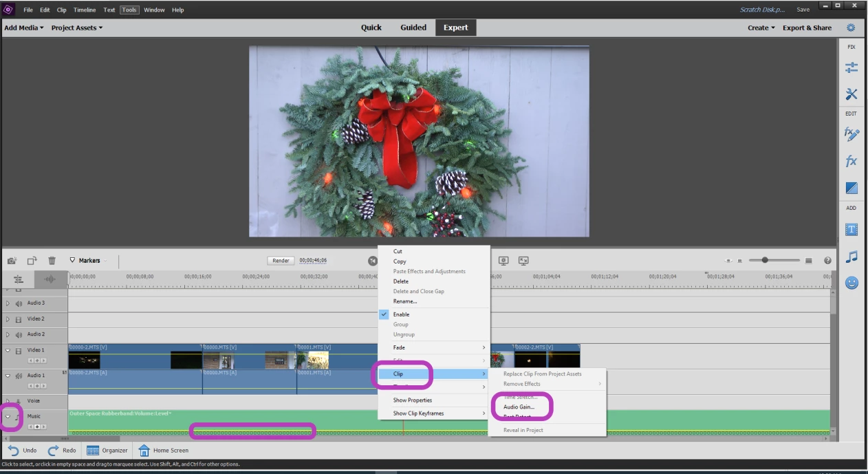Switch to the Guided tab

click(413, 28)
